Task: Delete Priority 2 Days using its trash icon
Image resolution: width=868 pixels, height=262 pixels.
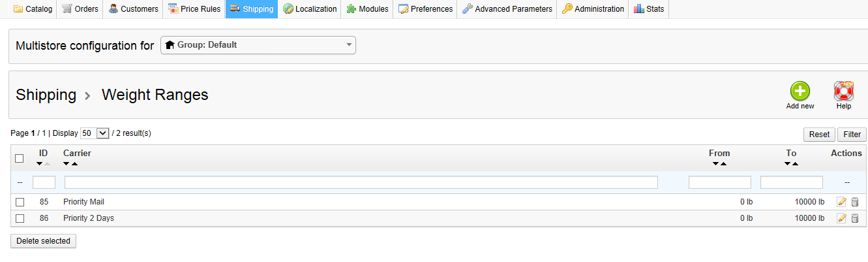Action: pyautogui.click(x=855, y=218)
